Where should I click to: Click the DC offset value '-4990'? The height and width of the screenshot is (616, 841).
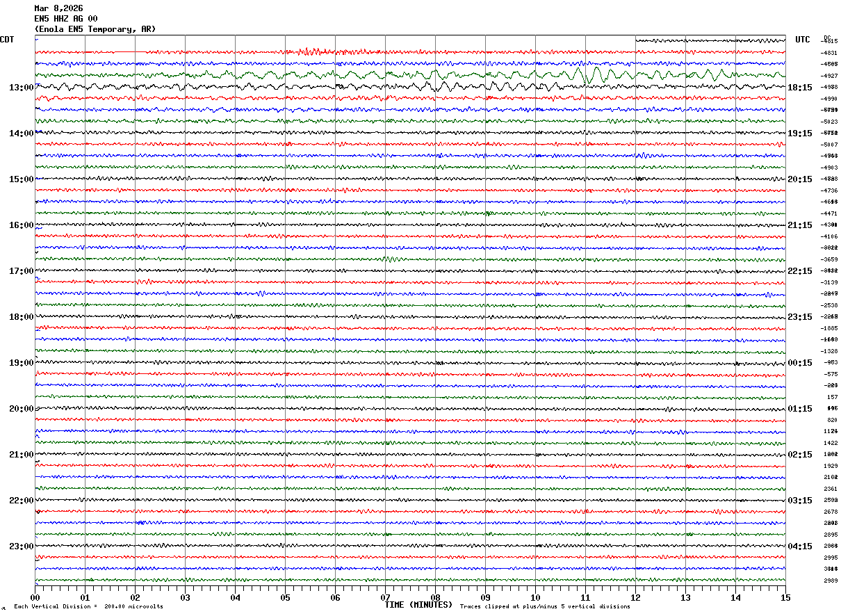(829, 99)
